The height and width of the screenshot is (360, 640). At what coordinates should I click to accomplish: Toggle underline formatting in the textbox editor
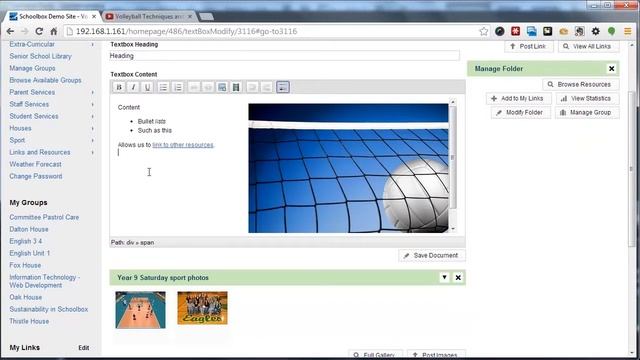(147, 87)
